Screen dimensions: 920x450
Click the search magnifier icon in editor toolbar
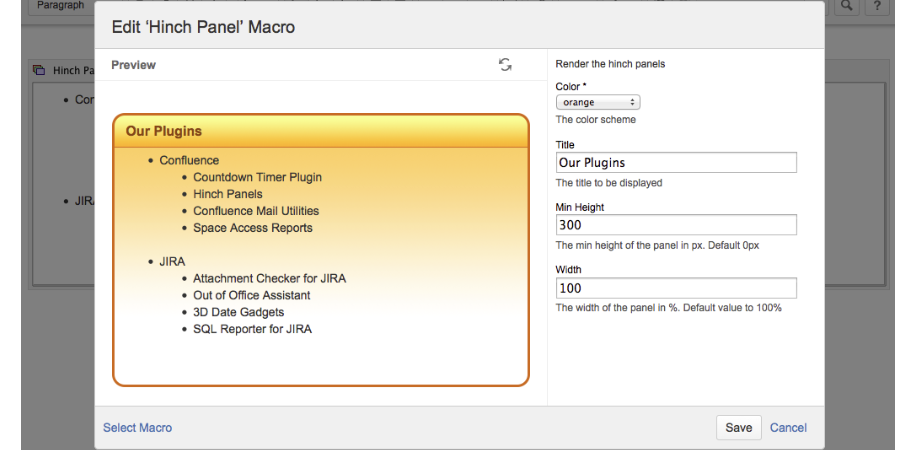click(847, 6)
